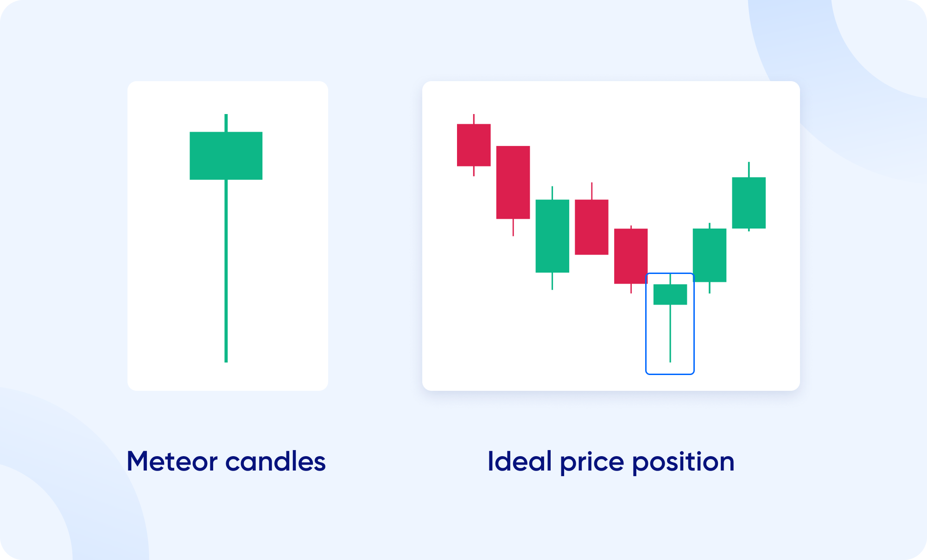Screen dimensions: 927x560
Task: Select the small green body inside the blue box
Action: tap(670, 294)
